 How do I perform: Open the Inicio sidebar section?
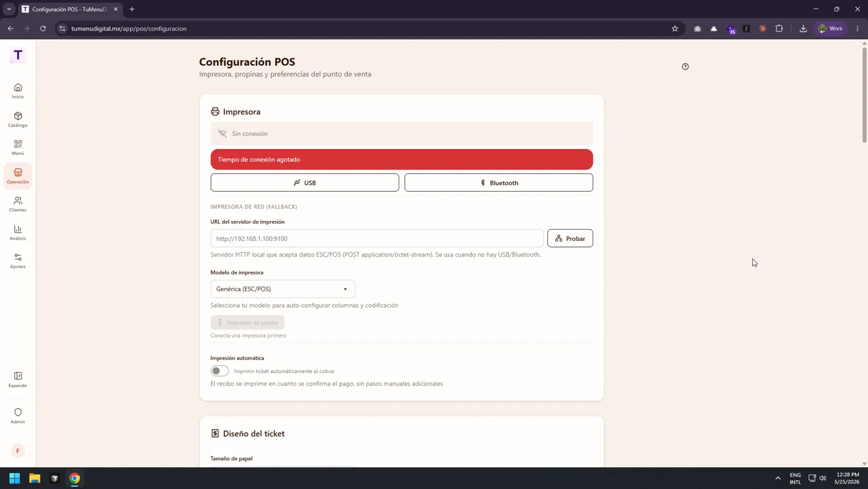coord(18,91)
